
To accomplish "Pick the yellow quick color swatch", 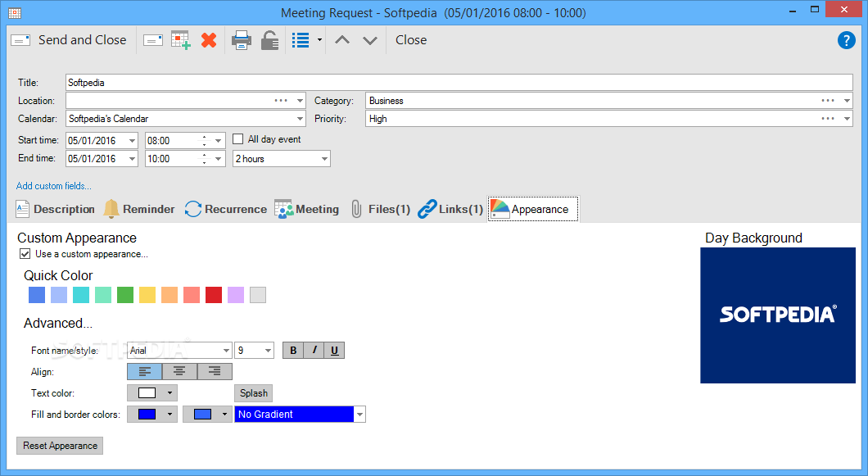I will (x=147, y=295).
